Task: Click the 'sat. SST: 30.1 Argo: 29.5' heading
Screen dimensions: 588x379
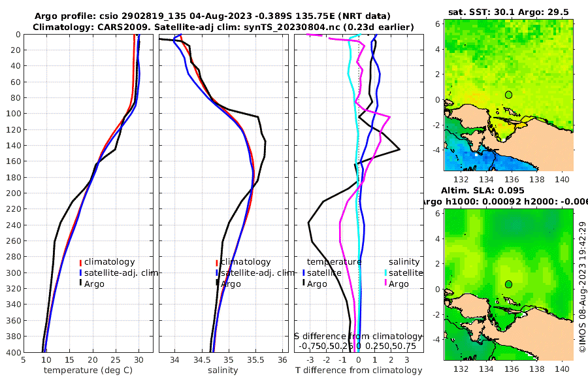Action: tap(508, 12)
